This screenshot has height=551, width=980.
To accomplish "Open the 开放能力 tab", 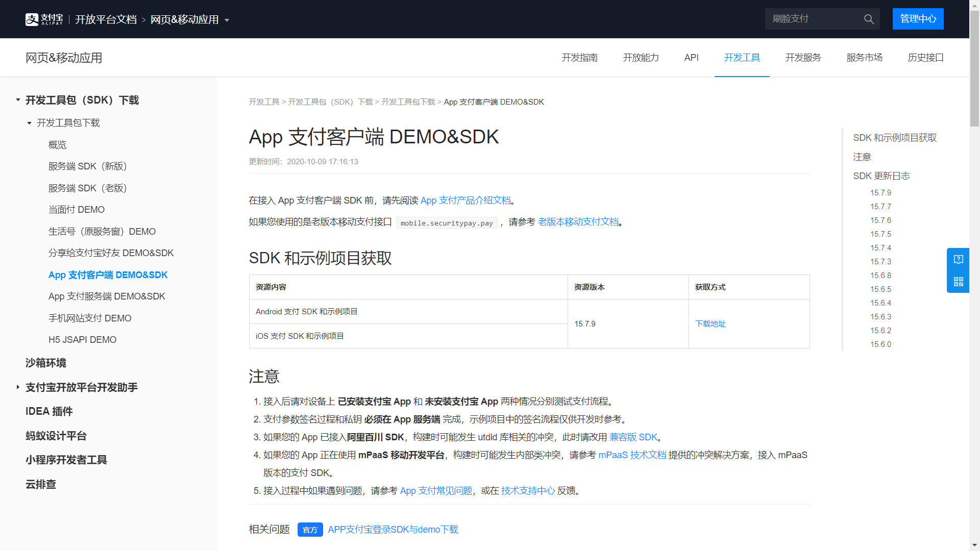I will (x=641, y=58).
